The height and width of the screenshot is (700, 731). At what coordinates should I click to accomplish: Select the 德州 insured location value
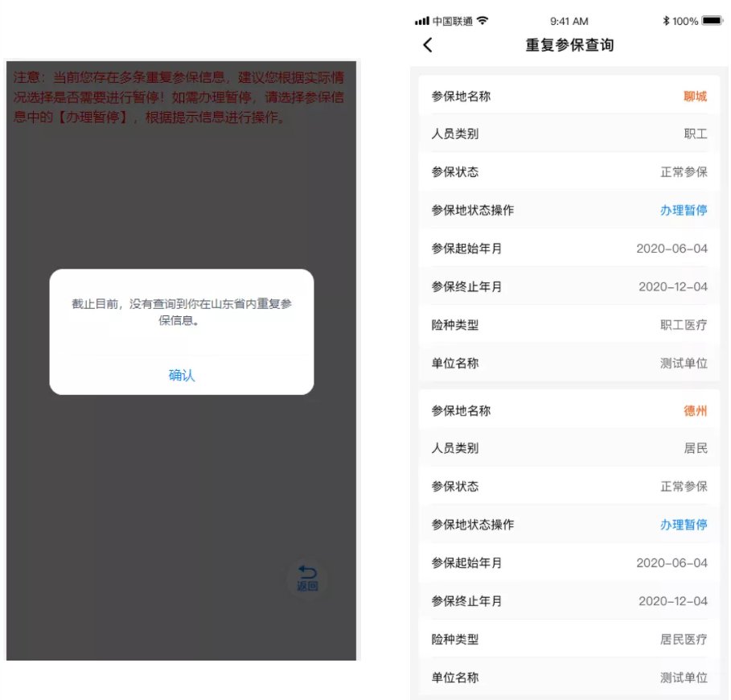tap(695, 411)
